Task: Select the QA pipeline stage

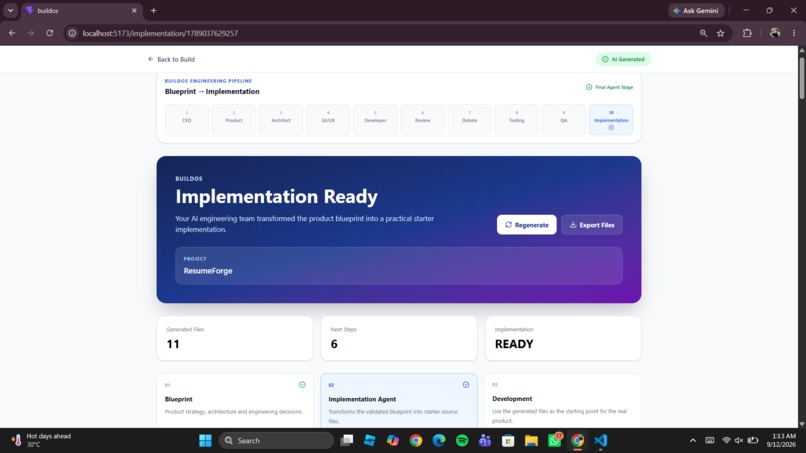Action: pyautogui.click(x=564, y=119)
